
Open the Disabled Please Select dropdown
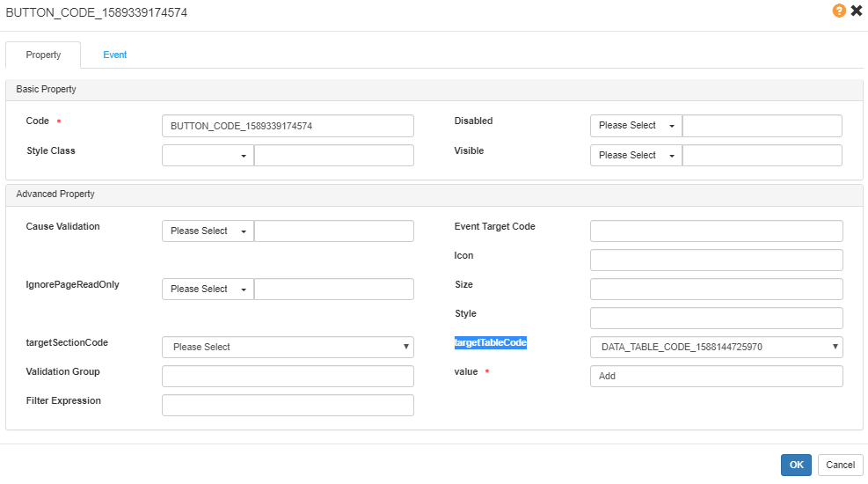636,126
